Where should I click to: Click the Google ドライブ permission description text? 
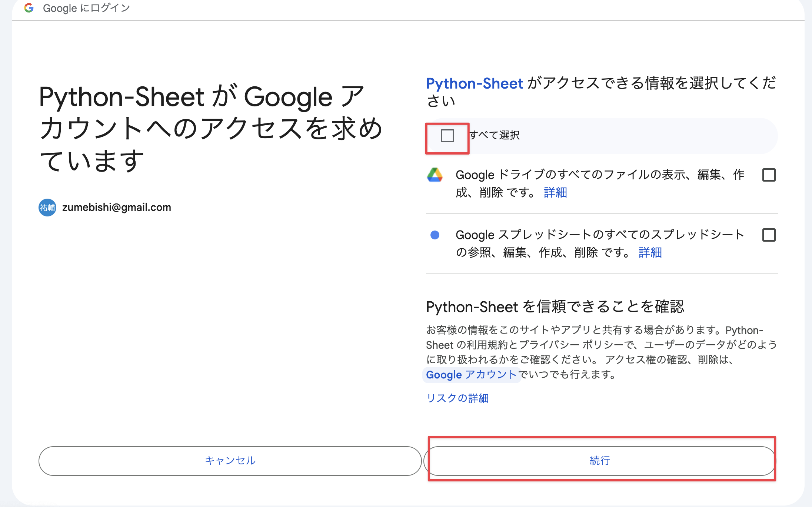click(600, 183)
